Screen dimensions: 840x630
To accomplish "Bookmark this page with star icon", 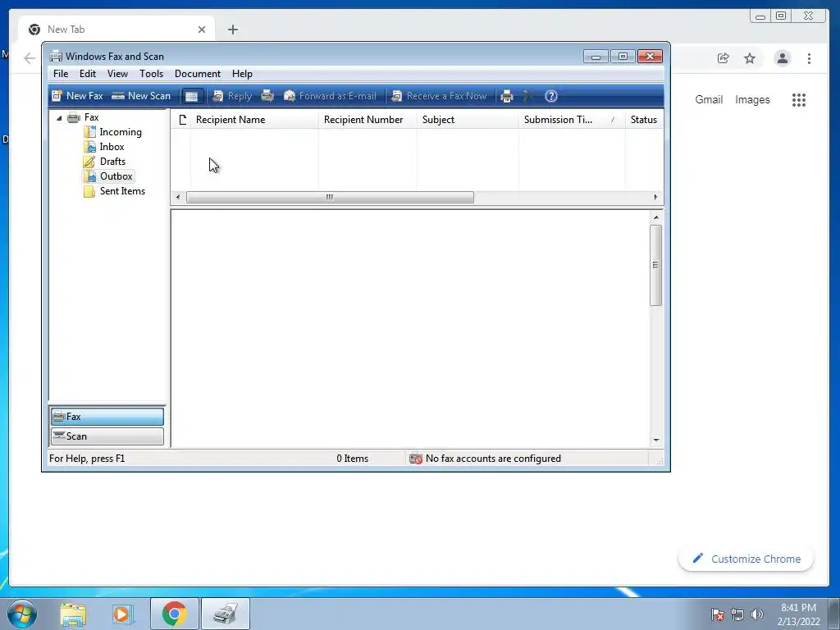I will click(750, 58).
